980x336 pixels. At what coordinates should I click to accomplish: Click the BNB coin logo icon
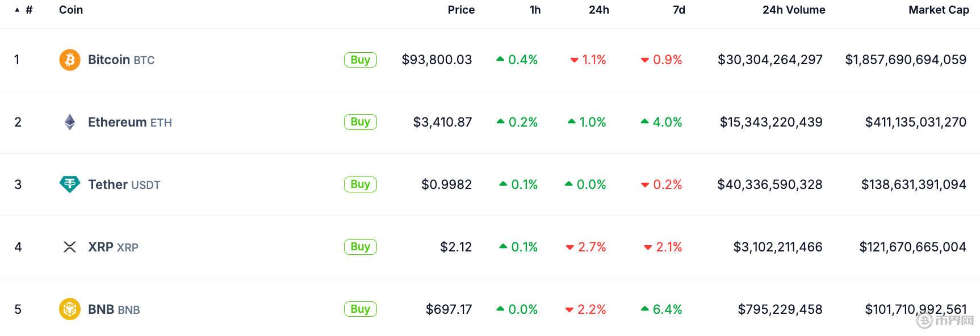[x=70, y=309]
